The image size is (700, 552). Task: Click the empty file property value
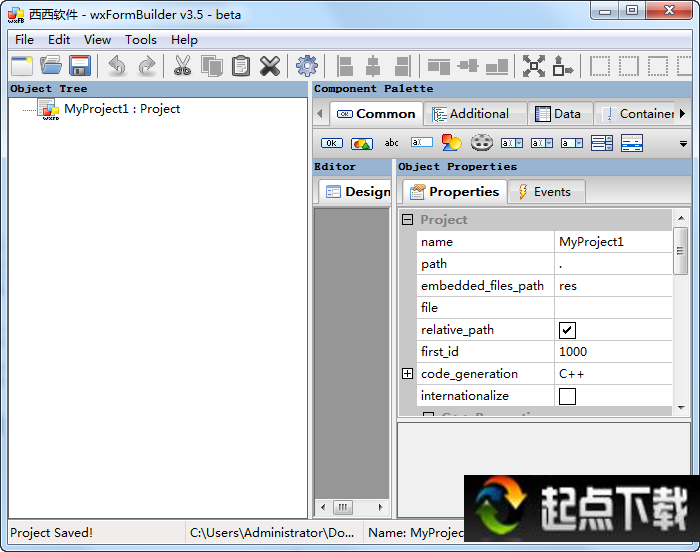pyautogui.click(x=613, y=308)
